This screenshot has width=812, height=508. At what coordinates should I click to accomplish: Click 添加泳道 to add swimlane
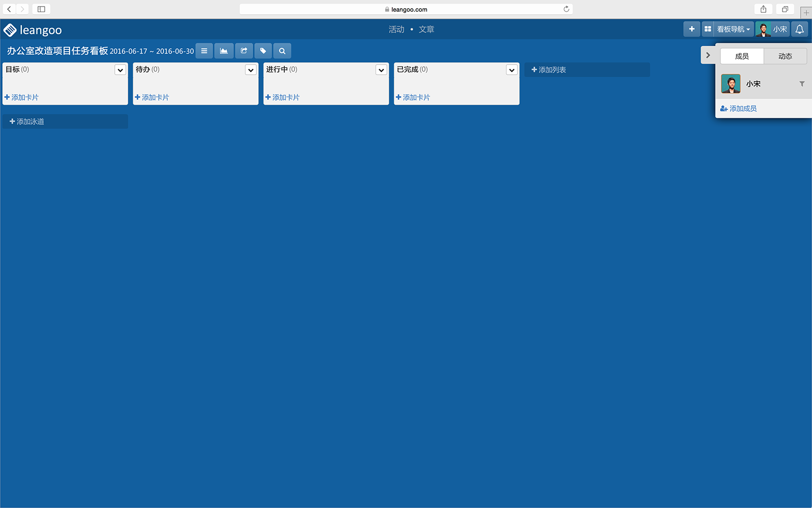click(x=65, y=121)
